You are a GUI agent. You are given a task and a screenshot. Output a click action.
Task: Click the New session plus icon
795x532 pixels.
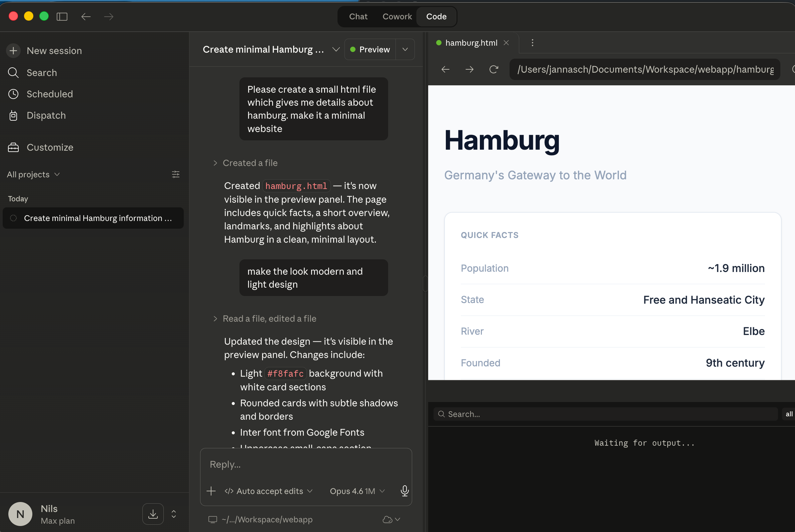point(13,51)
